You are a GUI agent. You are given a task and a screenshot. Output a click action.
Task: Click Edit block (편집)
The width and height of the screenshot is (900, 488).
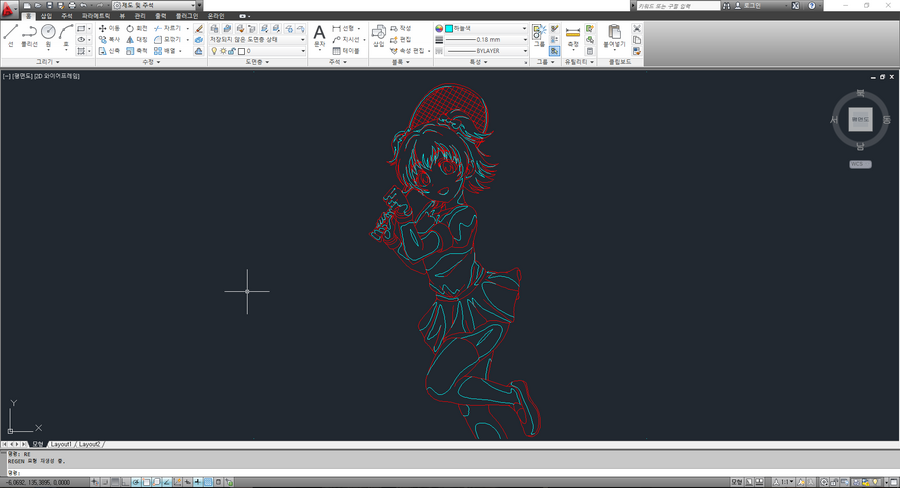[401, 40]
